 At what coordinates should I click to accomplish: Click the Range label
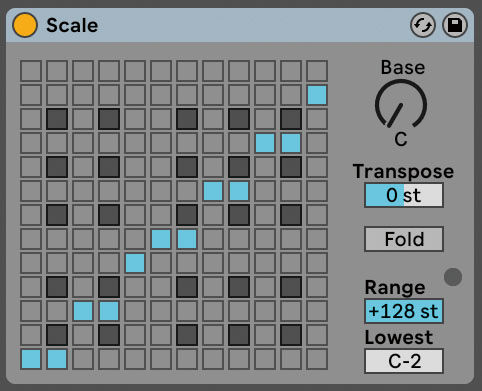pyautogui.click(x=395, y=287)
